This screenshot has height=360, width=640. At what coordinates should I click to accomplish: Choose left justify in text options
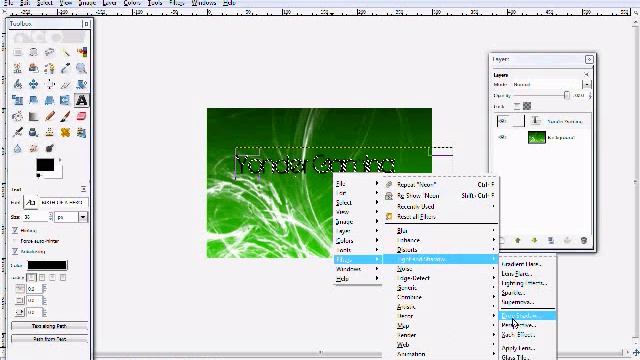pyautogui.click(x=31, y=278)
